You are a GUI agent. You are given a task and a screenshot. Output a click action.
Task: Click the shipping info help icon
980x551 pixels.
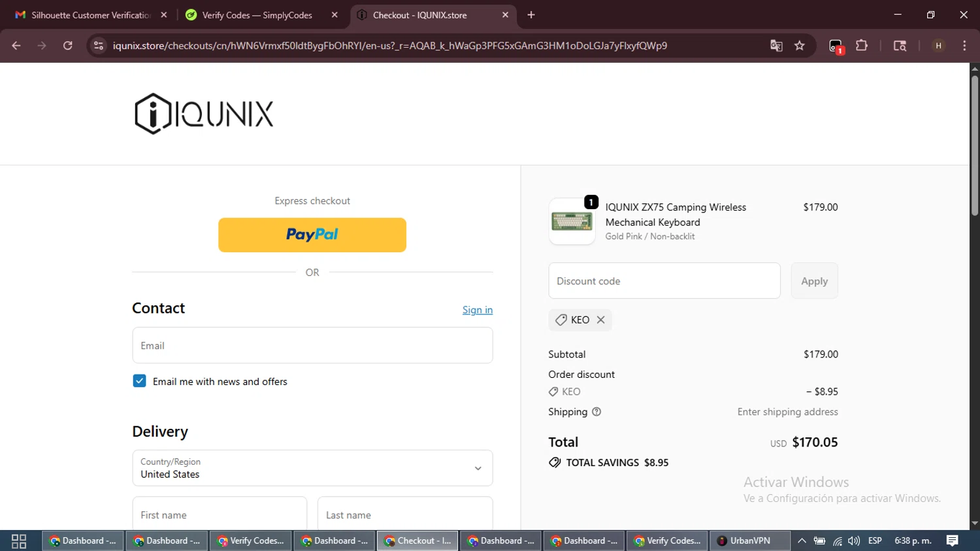tap(596, 412)
